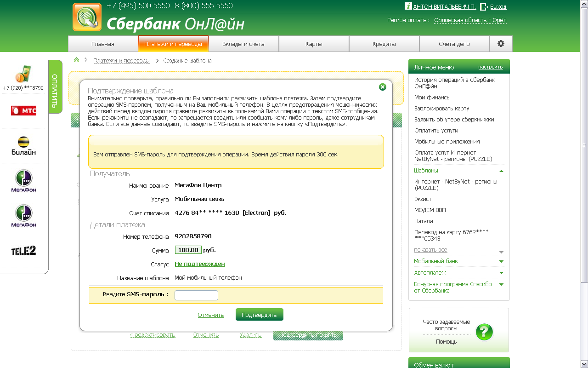Click the Выход logout link
The width and height of the screenshot is (588, 368).
(498, 7)
